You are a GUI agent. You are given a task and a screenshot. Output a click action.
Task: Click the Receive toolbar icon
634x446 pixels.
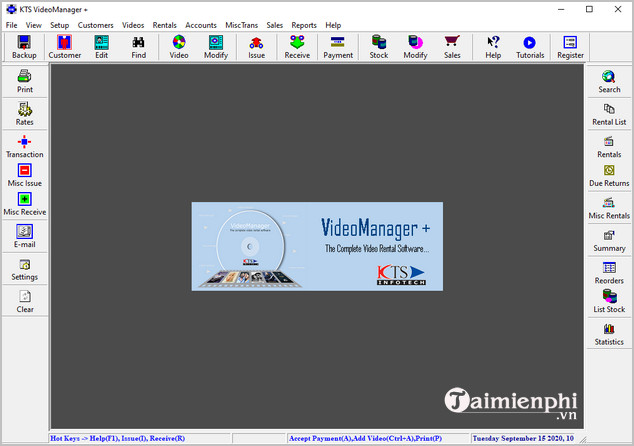tap(297, 47)
